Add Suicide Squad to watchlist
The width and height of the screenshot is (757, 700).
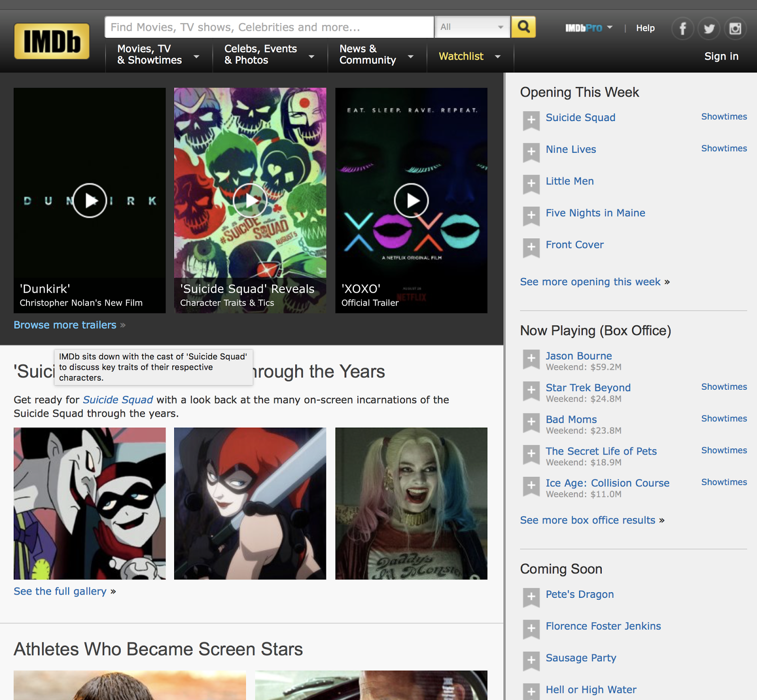pos(531,121)
